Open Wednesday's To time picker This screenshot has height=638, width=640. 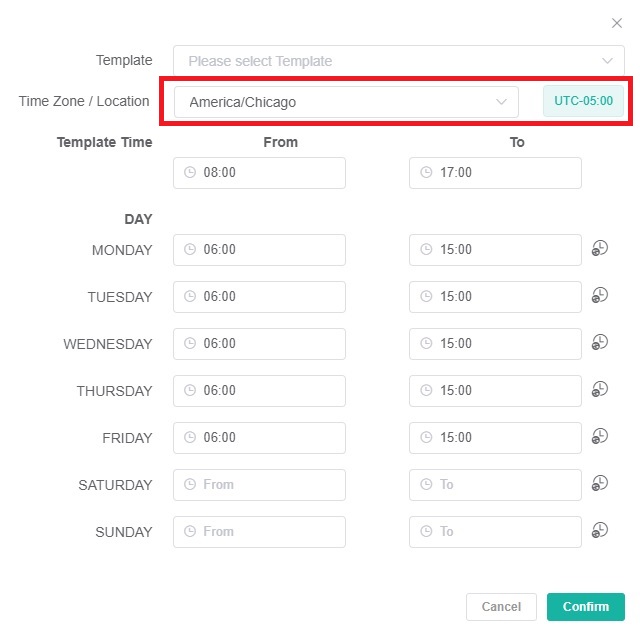pos(495,344)
